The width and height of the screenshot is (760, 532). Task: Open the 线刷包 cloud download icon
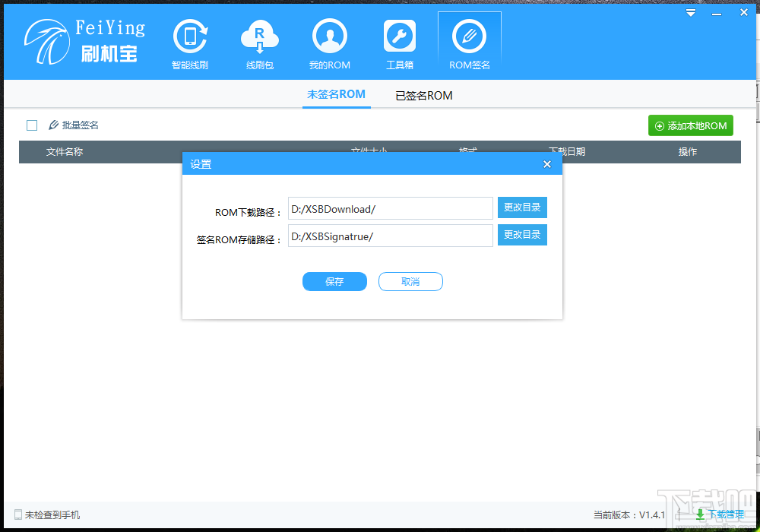point(260,36)
